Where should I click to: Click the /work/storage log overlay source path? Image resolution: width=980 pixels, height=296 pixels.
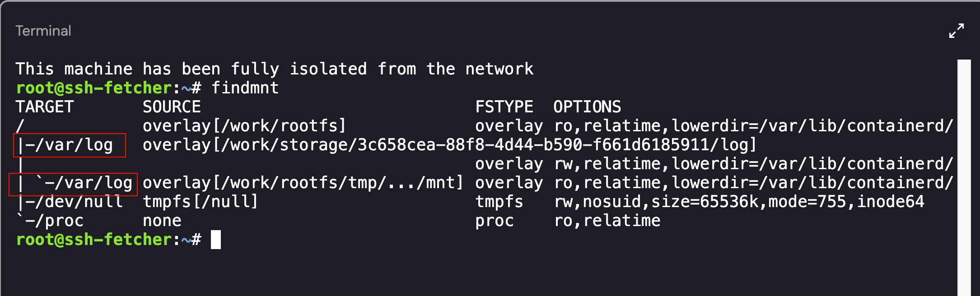[x=449, y=145]
